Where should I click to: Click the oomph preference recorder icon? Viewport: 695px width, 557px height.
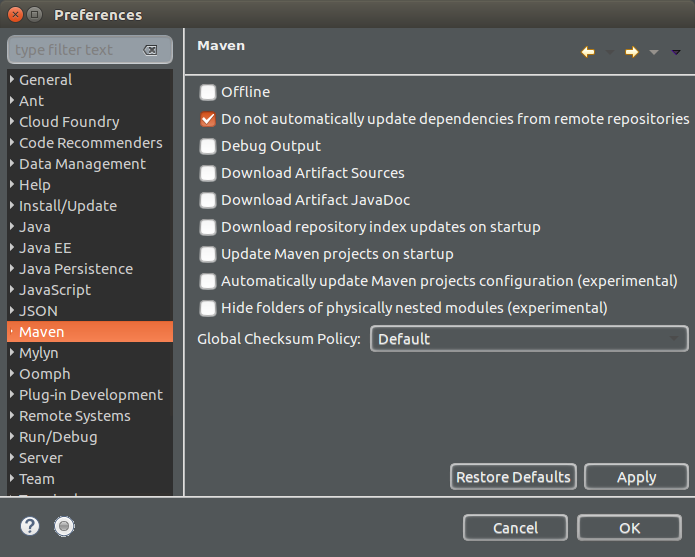coord(65,526)
